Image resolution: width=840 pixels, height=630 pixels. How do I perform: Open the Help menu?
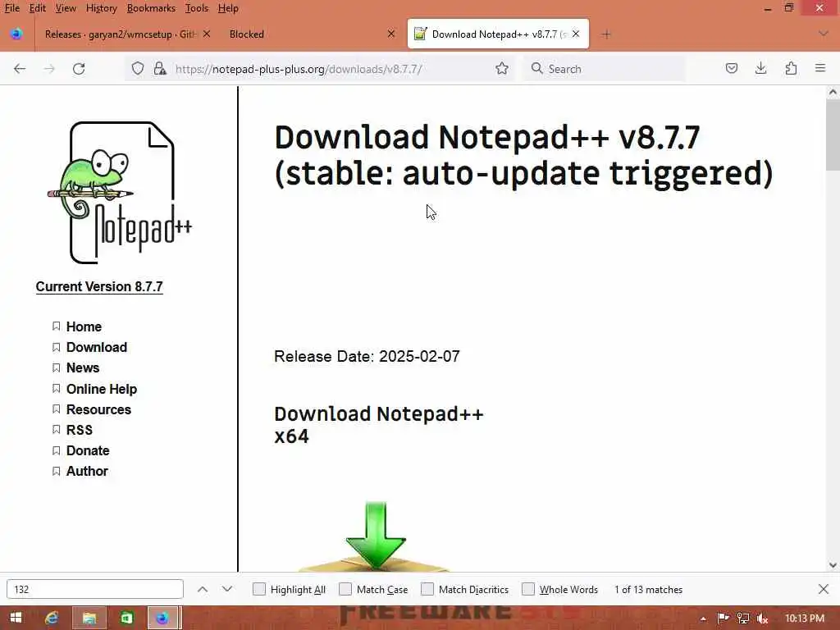point(228,8)
